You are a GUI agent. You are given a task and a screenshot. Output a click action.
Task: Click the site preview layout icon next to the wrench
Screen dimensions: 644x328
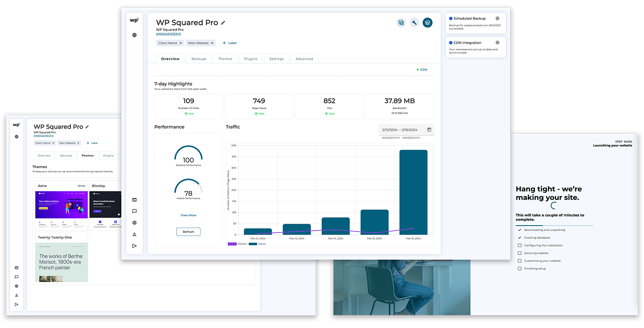(401, 23)
